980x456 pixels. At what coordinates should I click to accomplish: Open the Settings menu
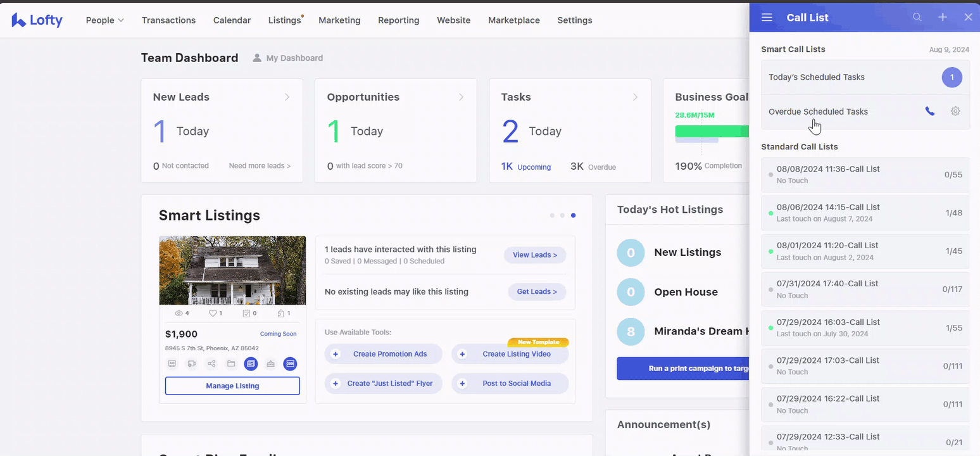click(575, 20)
